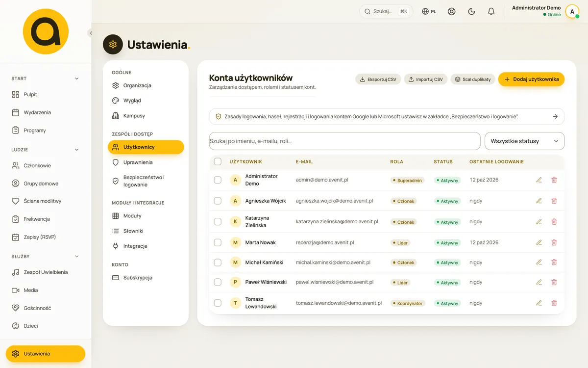Click avatar A of Agnieszka Wójcik
This screenshot has height=368, width=588.
(x=235, y=201)
